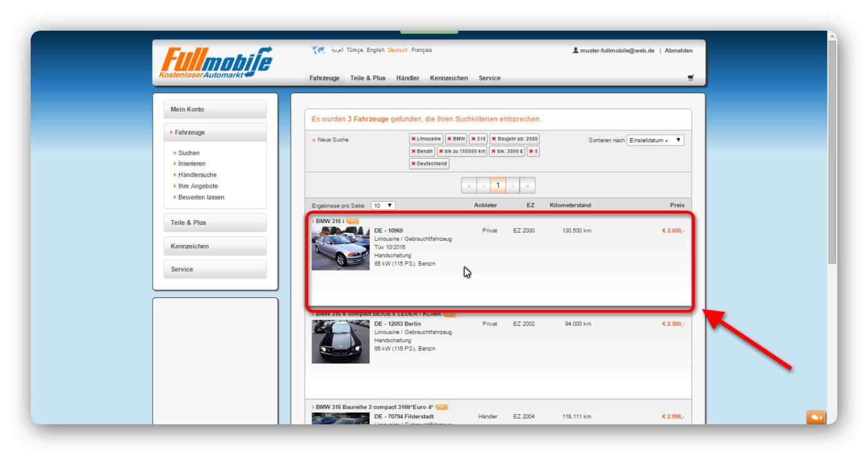Open the Ergebnisse pro Seite dropdown

[383, 205]
